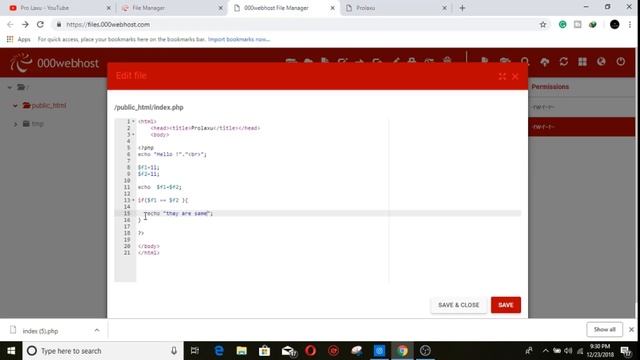
Task: Click the taskbar clock showing 9:30 PM
Action: coord(600,351)
